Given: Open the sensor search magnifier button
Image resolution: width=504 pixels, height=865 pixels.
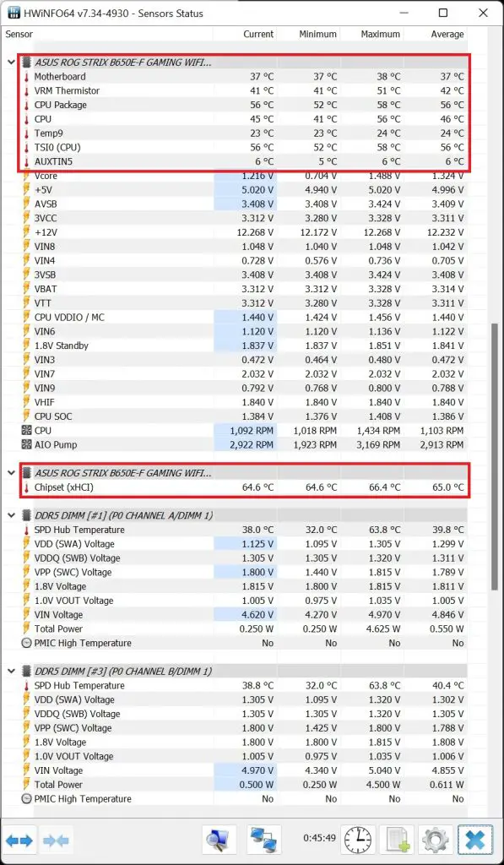Looking at the screenshot, I should point(219,841).
